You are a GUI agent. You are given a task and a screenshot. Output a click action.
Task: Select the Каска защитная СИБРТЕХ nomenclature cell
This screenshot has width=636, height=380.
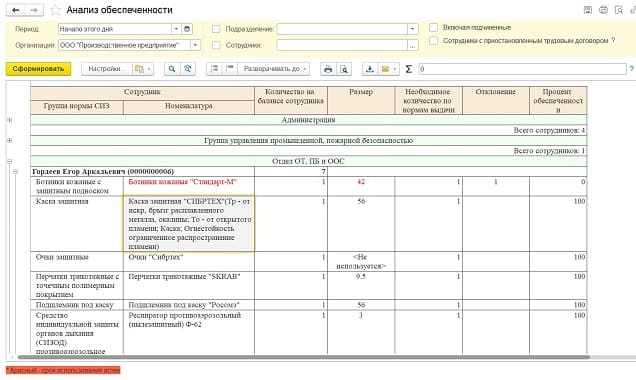(x=189, y=224)
